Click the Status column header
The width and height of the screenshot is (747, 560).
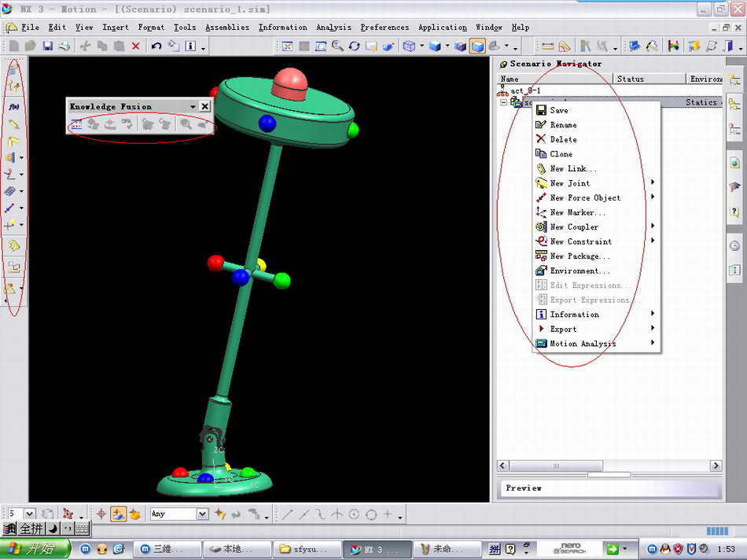649,79
